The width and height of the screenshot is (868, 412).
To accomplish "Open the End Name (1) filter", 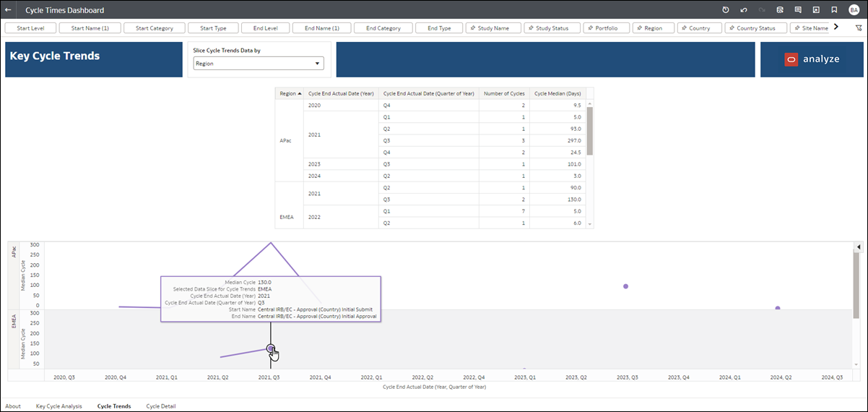I will coord(322,28).
